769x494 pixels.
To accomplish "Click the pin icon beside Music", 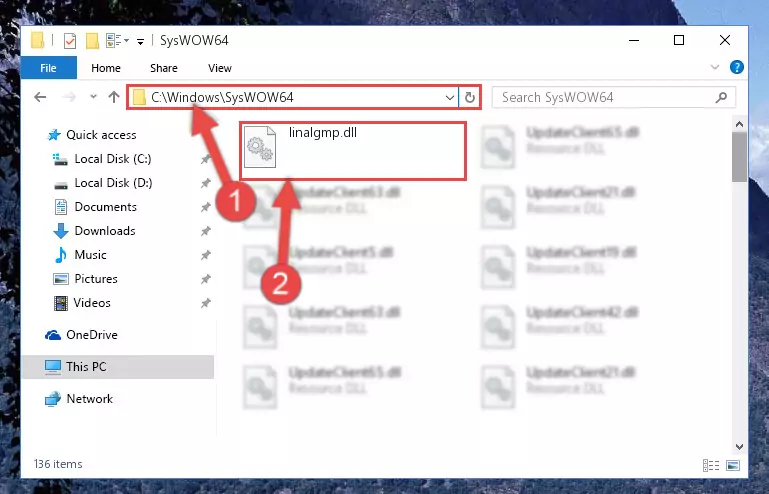I will 205,255.
